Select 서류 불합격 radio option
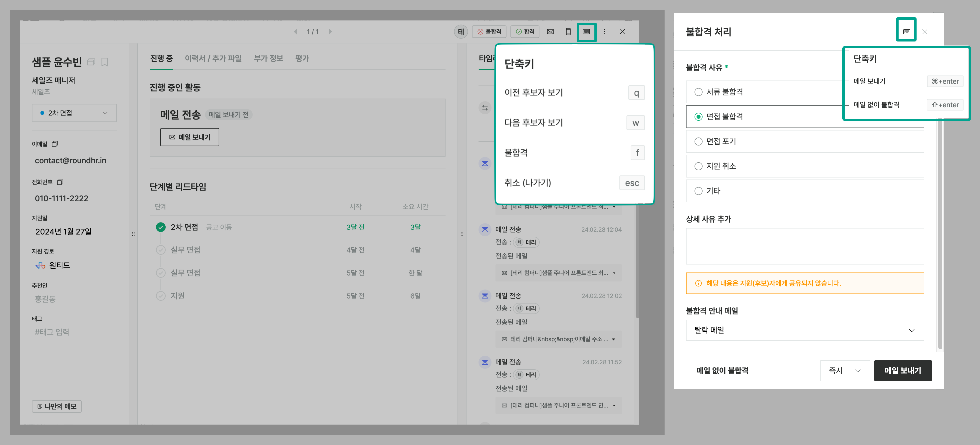Screen dimensions: 980x445 (699, 92)
